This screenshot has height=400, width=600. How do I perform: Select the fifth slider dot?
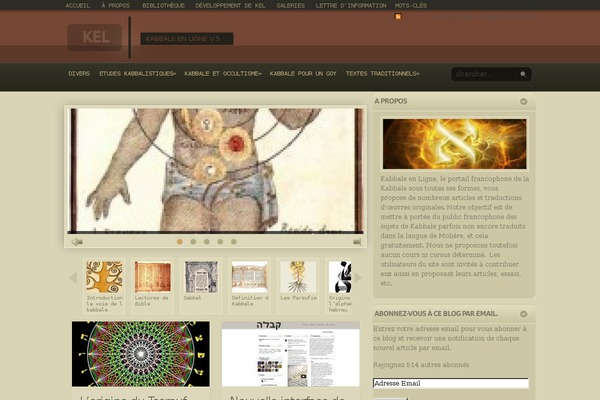pos(233,242)
